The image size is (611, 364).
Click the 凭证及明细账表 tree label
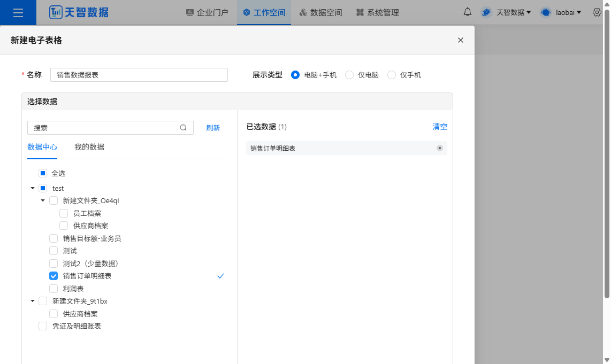(77, 326)
